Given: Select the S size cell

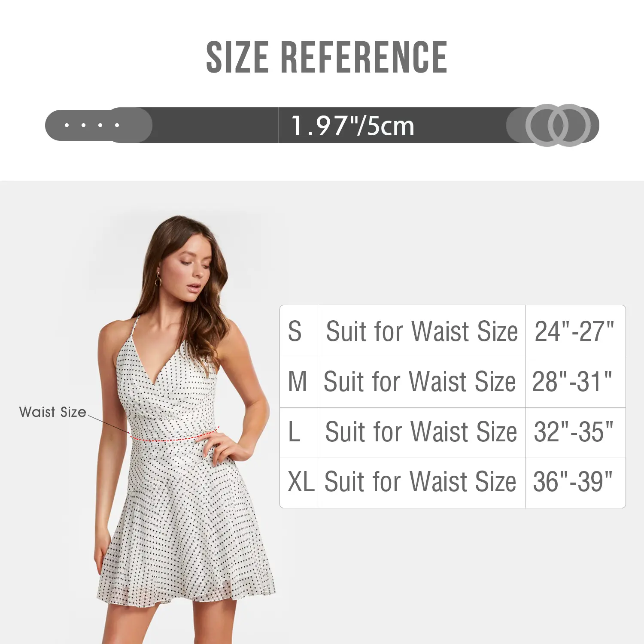Looking at the screenshot, I should pos(299,331).
